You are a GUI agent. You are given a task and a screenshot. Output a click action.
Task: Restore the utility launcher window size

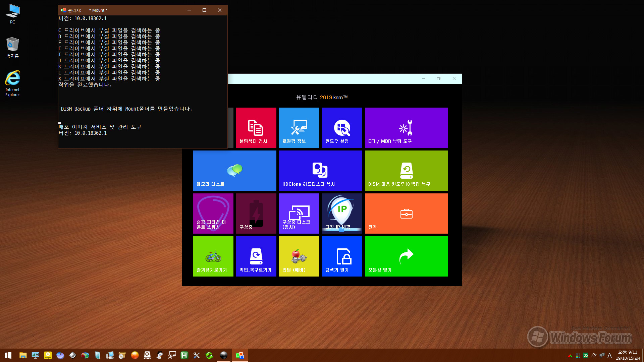[x=438, y=78]
